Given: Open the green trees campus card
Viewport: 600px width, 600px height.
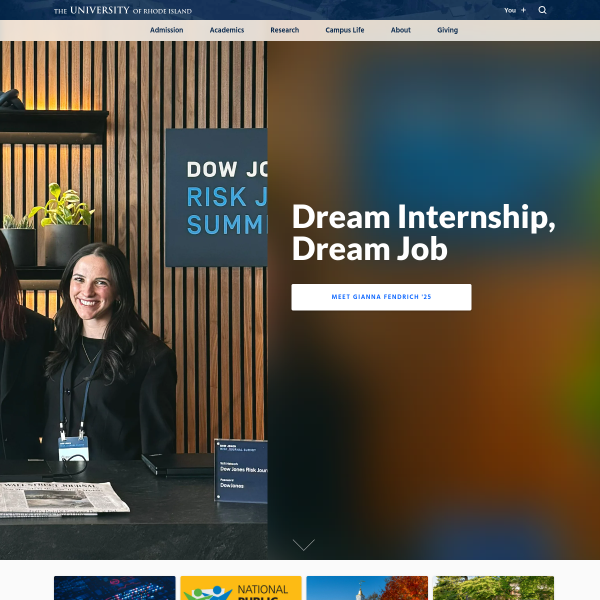Looking at the screenshot, I should click(x=493, y=588).
